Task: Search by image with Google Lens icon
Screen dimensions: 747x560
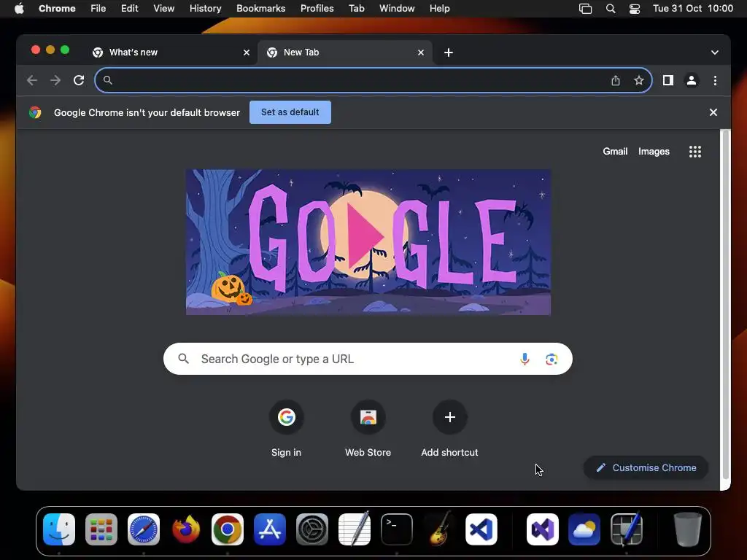Action: [x=551, y=359]
